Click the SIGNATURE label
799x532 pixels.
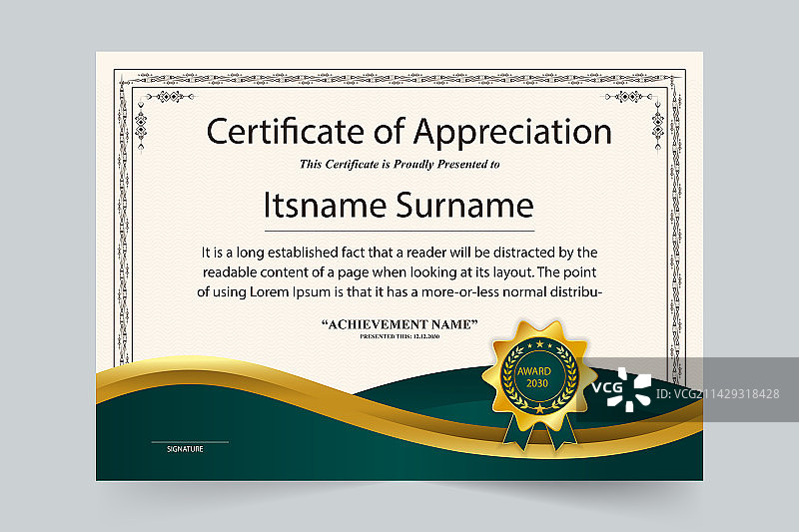click(185, 449)
